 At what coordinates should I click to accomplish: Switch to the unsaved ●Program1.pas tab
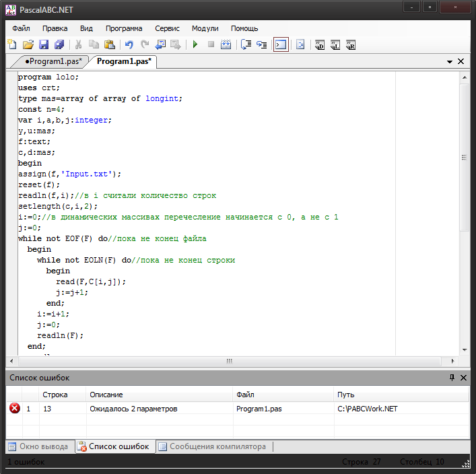[x=53, y=61]
